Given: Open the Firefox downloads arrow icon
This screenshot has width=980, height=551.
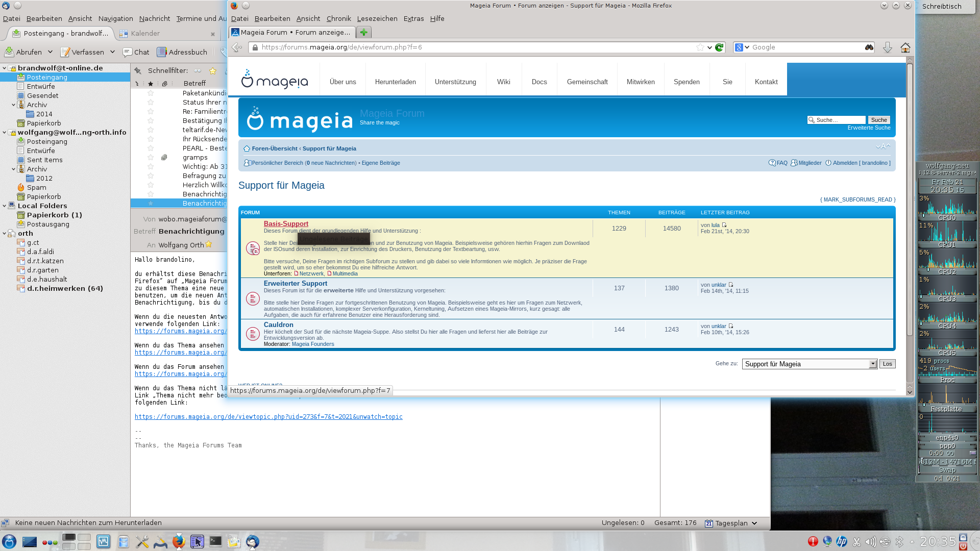Looking at the screenshot, I should (888, 47).
